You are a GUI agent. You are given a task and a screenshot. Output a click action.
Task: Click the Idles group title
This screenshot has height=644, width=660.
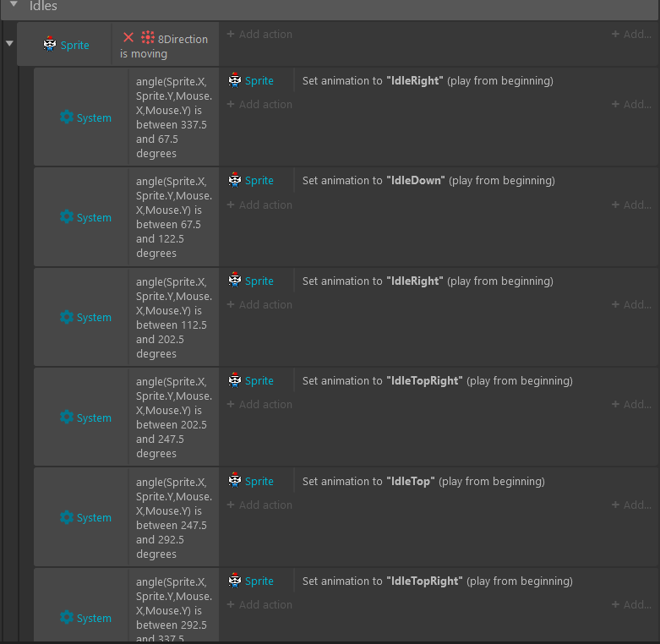click(43, 5)
